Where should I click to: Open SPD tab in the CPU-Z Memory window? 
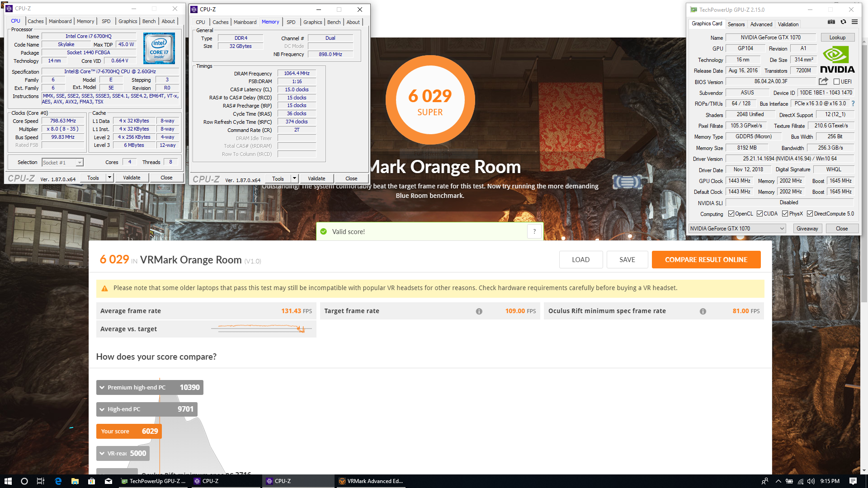click(x=291, y=22)
